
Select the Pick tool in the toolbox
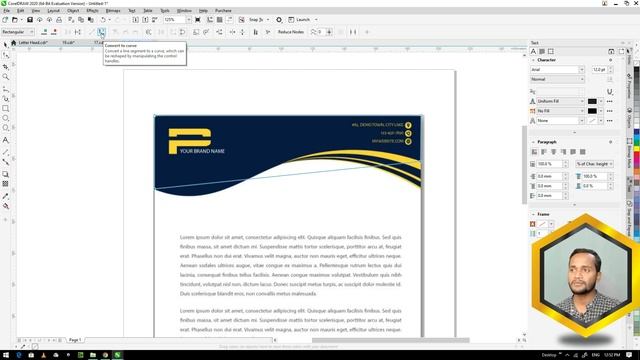(x=5, y=44)
